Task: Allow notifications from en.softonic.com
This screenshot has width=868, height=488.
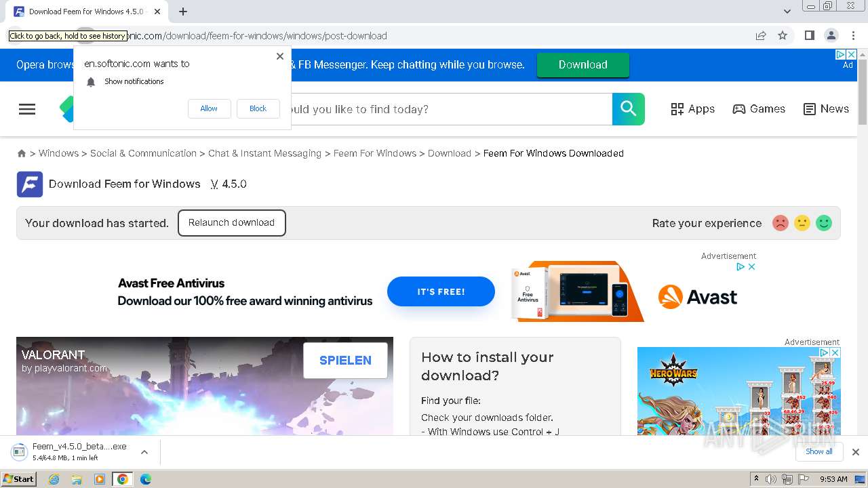Action: coord(209,108)
